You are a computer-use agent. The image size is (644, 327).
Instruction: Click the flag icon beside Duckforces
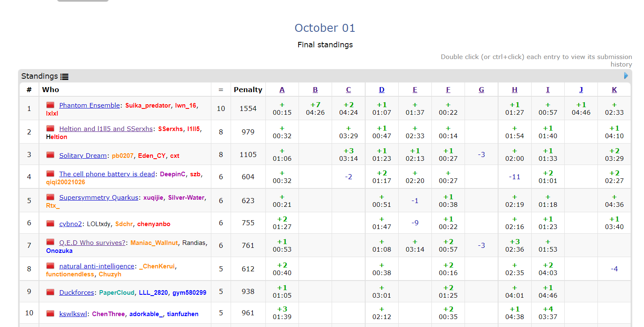point(51,292)
